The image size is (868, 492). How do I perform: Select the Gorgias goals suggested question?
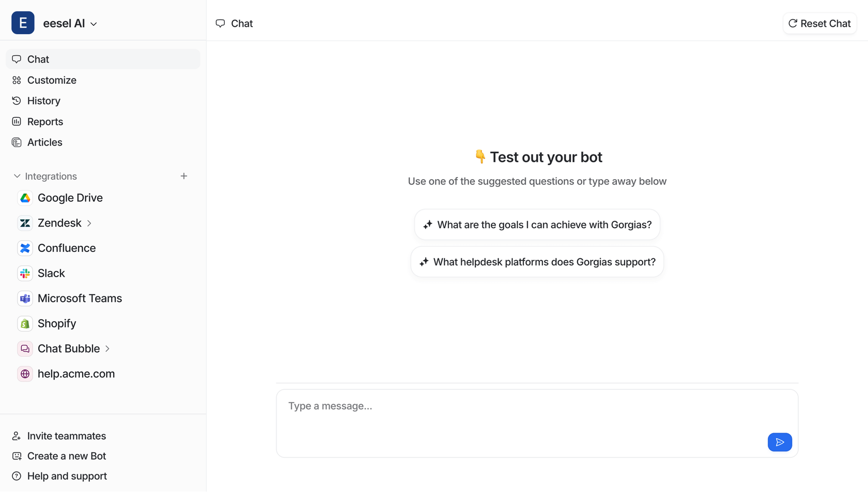(537, 225)
